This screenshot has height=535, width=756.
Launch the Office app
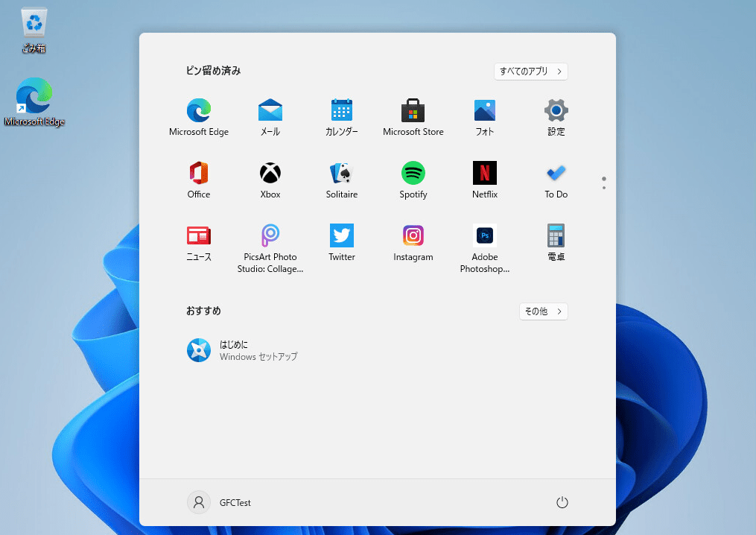tap(199, 180)
